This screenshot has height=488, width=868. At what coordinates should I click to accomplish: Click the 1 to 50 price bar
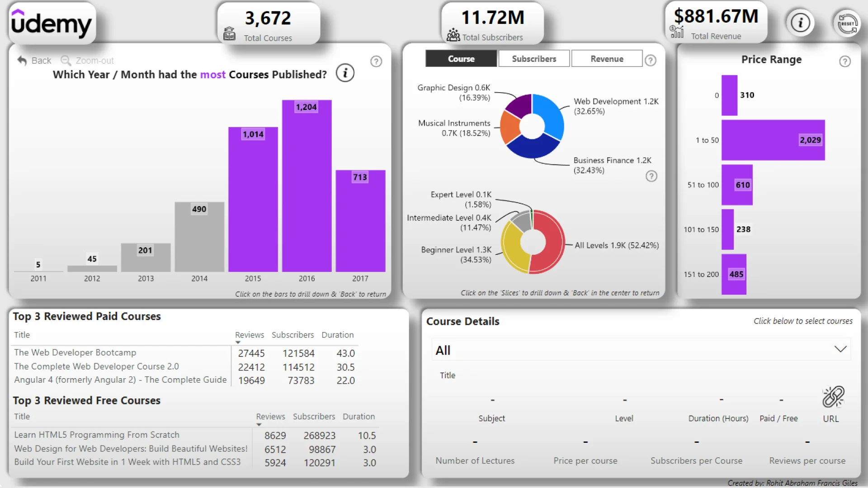pyautogui.click(x=773, y=140)
